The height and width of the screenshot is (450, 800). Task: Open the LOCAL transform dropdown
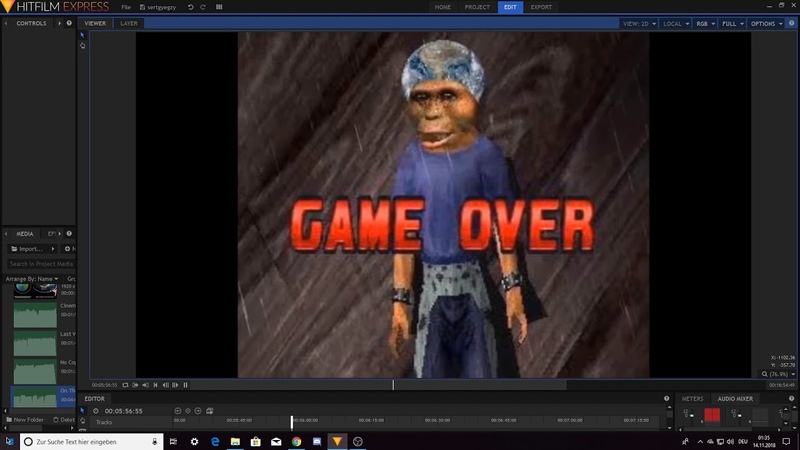click(676, 23)
